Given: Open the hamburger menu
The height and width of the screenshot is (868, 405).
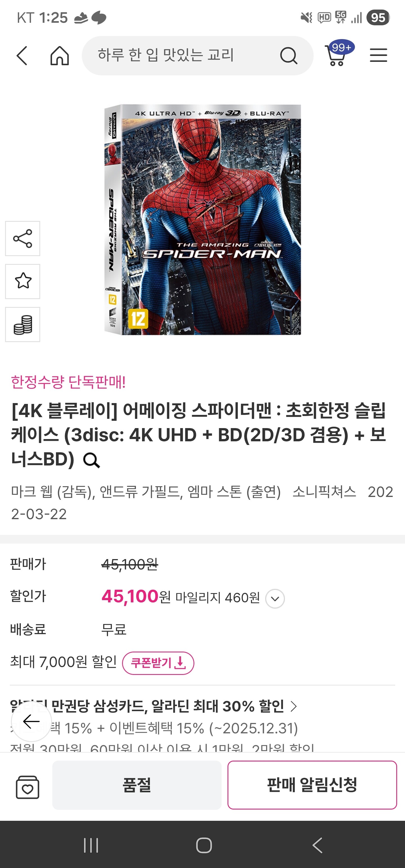Looking at the screenshot, I should [378, 55].
